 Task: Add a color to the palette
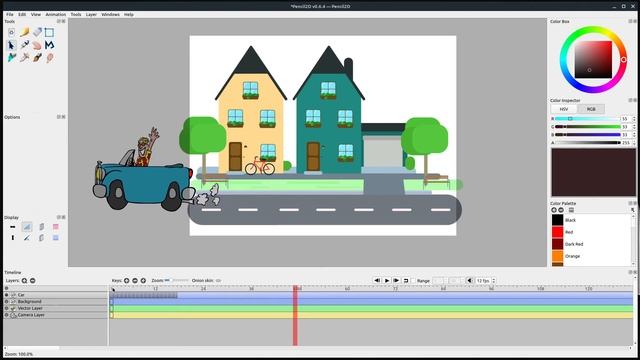click(x=554, y=210)
